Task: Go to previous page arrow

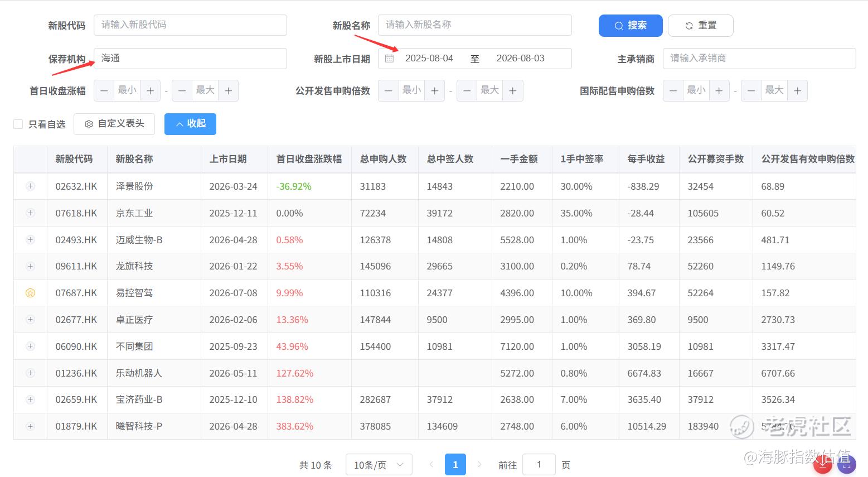Action: click(431, 465)
